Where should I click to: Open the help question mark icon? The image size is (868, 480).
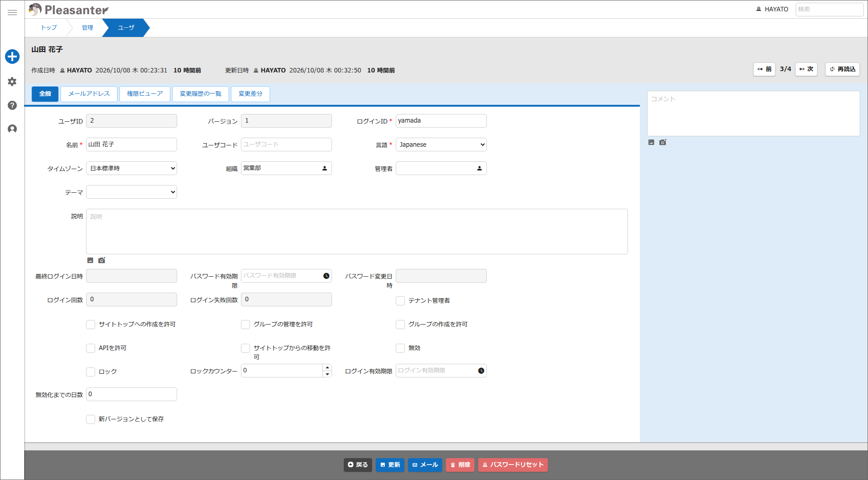(12, 105)
